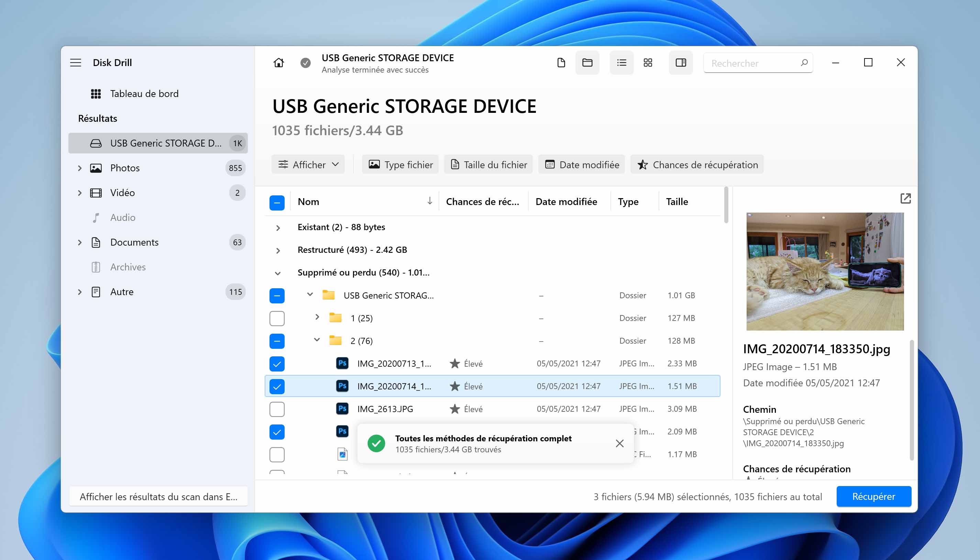Expand the Restructuré (493) group

click(278, 250)
